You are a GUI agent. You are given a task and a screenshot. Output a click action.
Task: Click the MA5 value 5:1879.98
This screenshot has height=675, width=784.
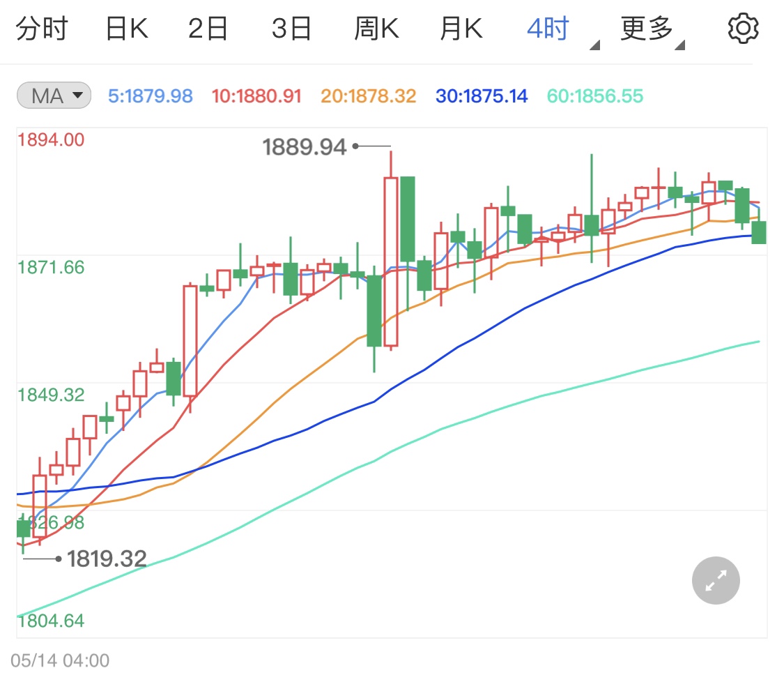click(151, 96)
